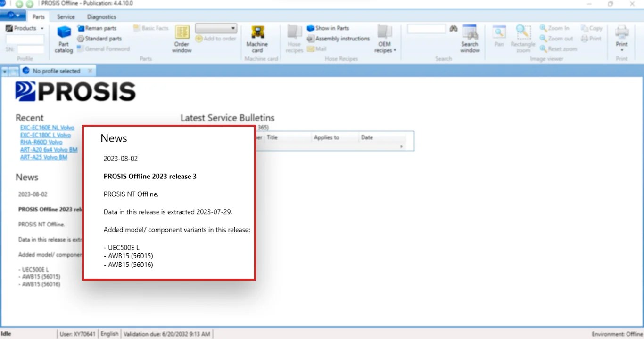Select Basic Facts in the ribbon
644x339 pixels.
pos(151,29)
